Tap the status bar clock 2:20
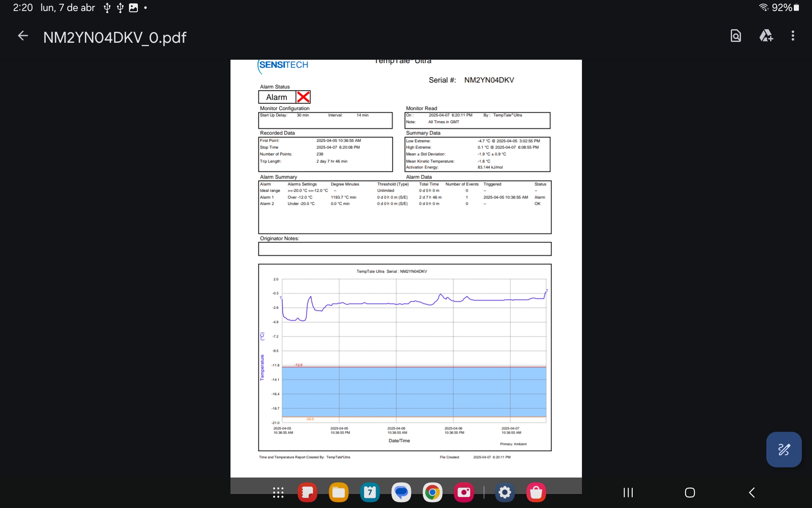 (23, 8)
